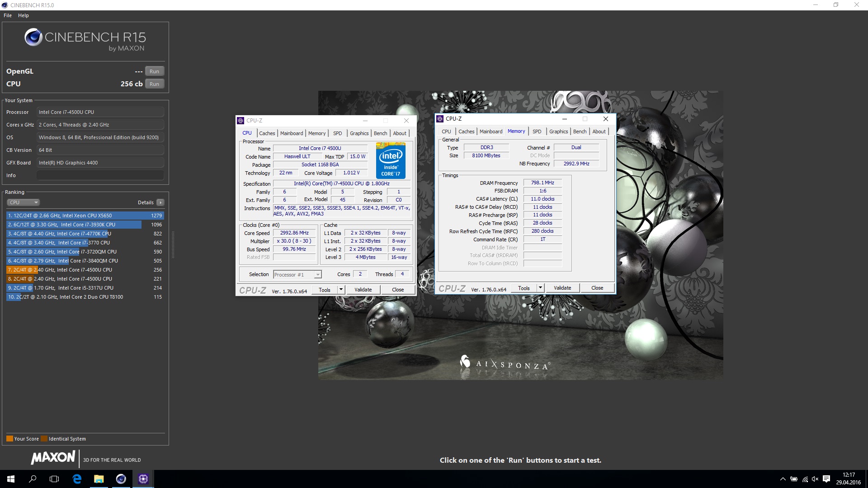Open the File menu in Cinebench
868x488 pixels.
pyautogui.click(x=8, y=15)
